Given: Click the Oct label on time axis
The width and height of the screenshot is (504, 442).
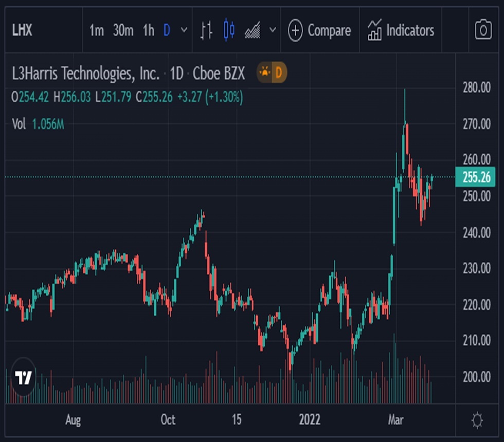Looking at the screenshot, I should [x=168, y=420].
